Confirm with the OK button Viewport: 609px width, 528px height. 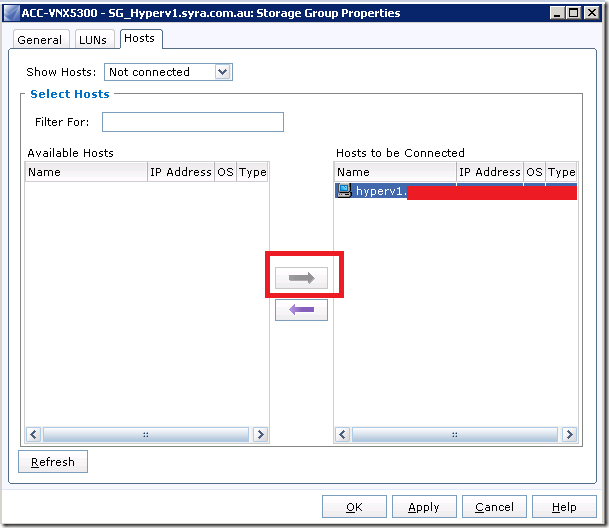[x=354, y=507]
